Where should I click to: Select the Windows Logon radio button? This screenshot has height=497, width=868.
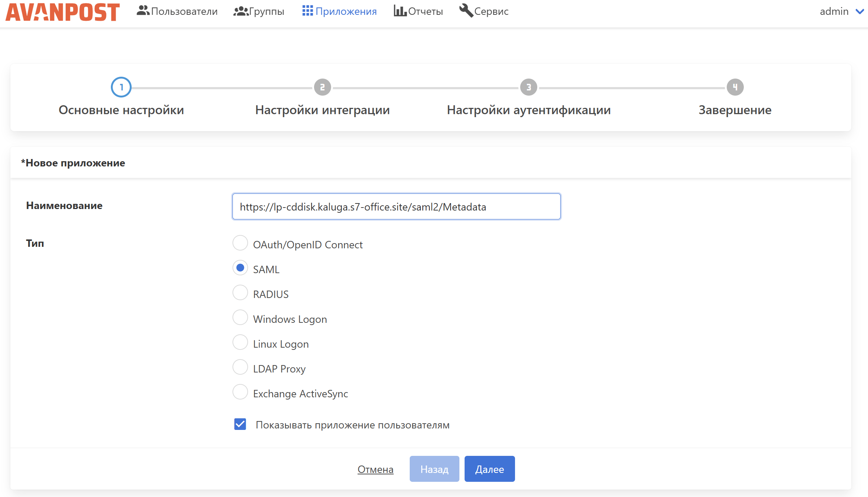(x=240, y=318)
